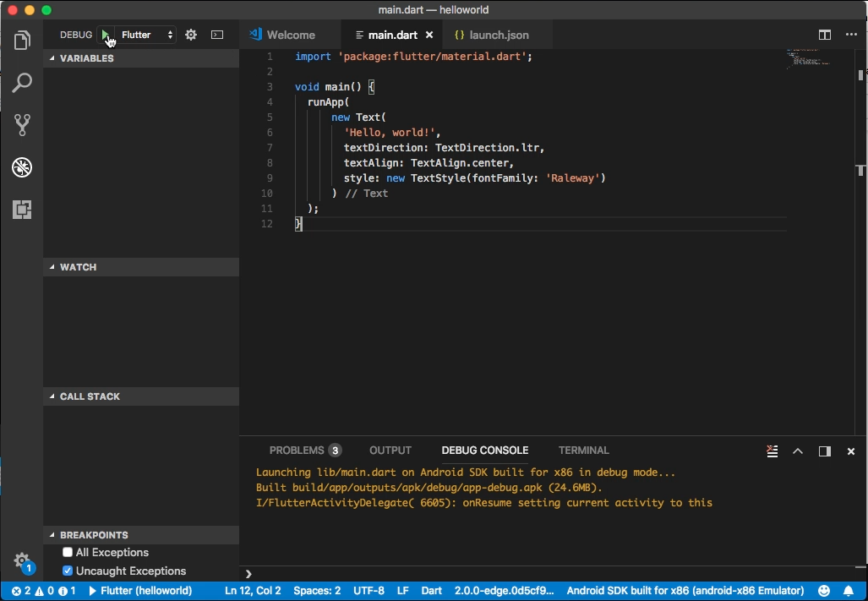Click textAlign: TextAlign.center code line

[x=429, y=162]
